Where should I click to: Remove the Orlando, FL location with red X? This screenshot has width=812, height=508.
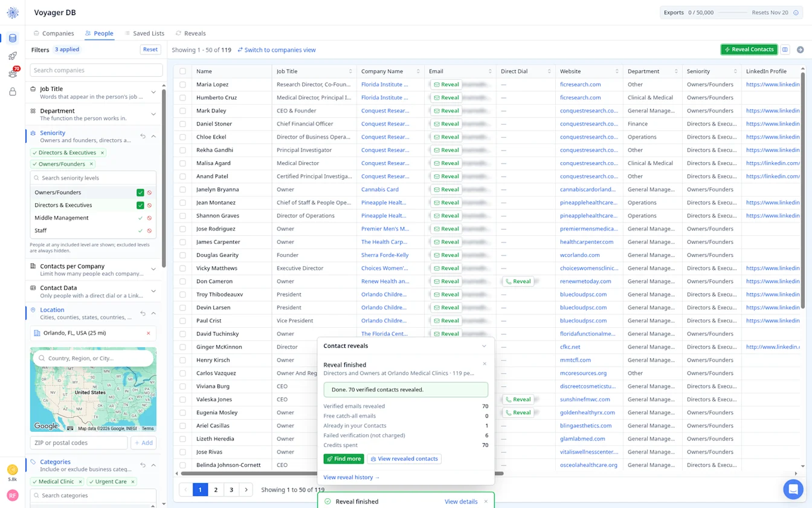click(149, 333)
